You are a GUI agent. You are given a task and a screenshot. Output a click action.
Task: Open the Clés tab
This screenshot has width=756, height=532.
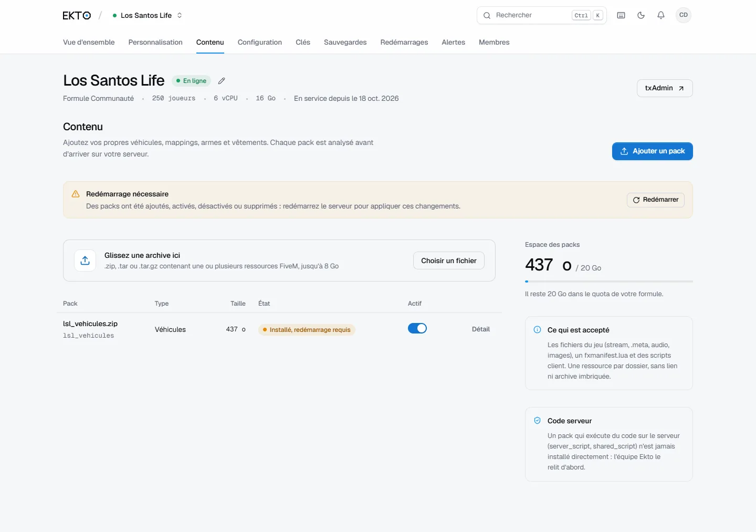(x=303, y=43)
